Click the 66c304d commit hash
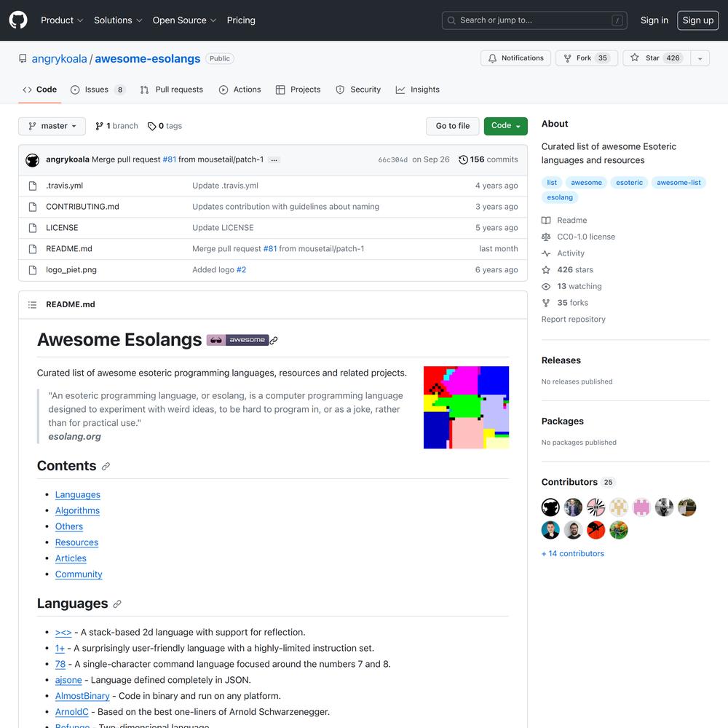This screenshot has width=728, height=728. (x=393, y=159)
